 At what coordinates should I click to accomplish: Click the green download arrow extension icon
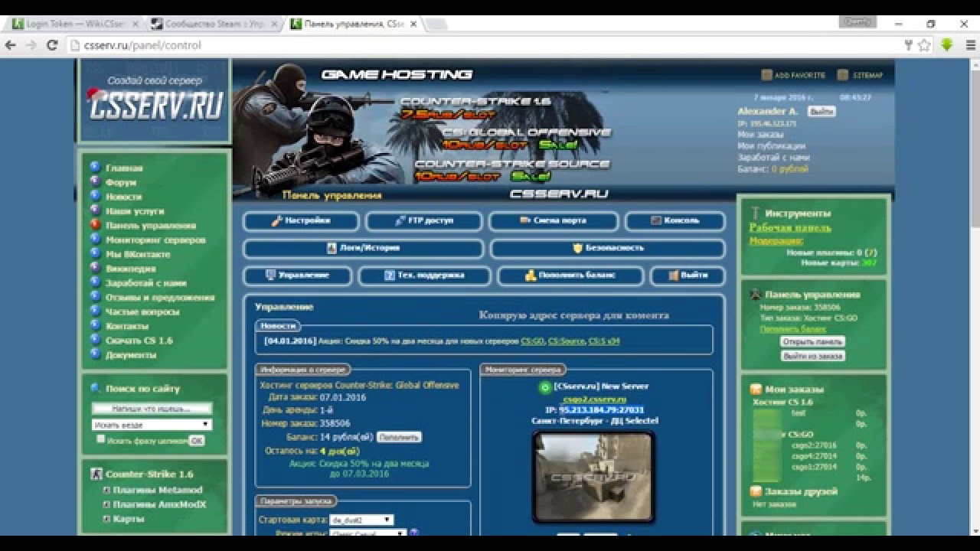[x=946, y=45]
